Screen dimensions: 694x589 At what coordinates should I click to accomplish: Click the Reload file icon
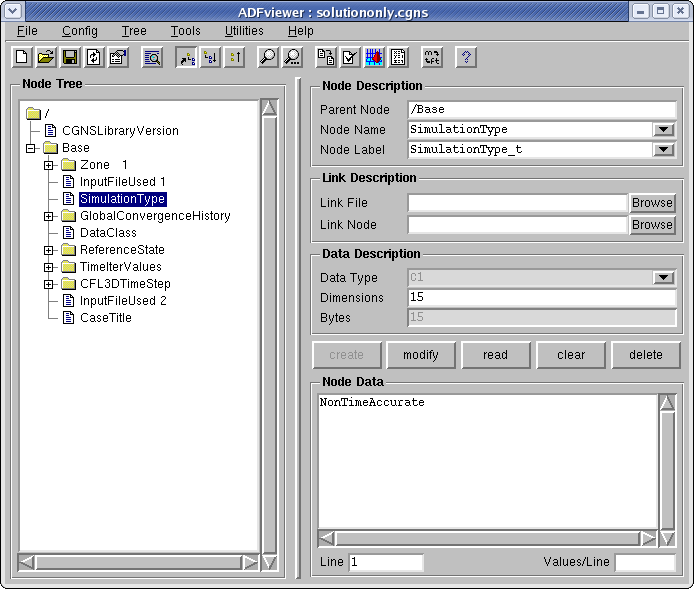(x=93, y=57)
